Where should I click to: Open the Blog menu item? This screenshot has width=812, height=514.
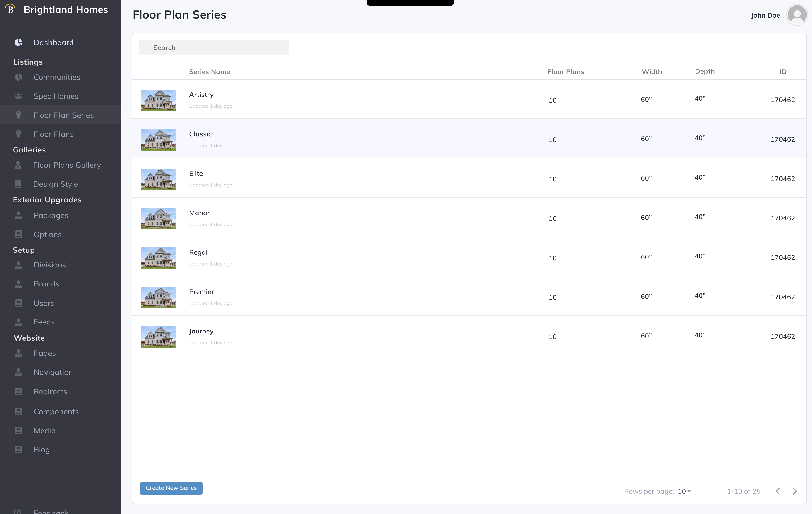[42, 450]
